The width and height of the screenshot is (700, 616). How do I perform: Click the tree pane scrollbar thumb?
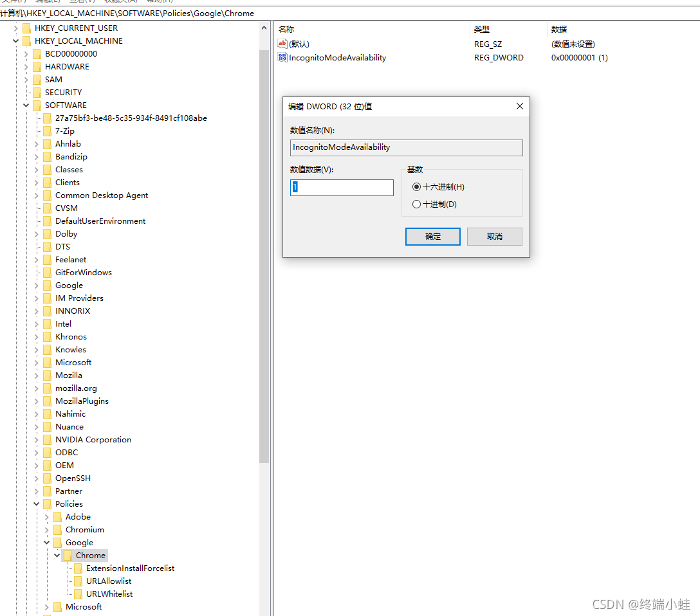point(264,257)
